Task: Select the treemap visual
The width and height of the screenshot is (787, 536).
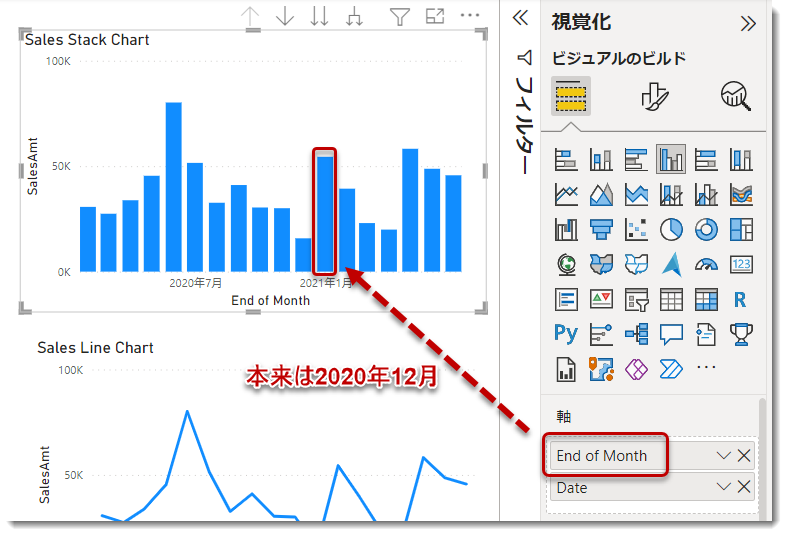Action: click(741, 229)
